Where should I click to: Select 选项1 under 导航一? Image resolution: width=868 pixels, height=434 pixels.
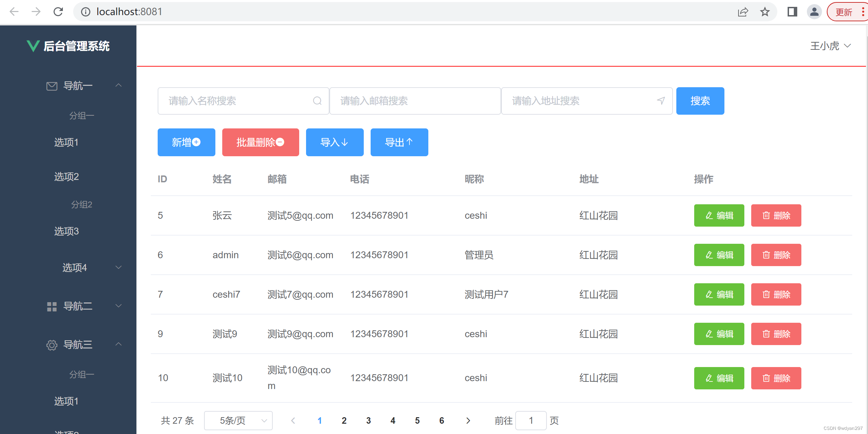click(66, 142)
